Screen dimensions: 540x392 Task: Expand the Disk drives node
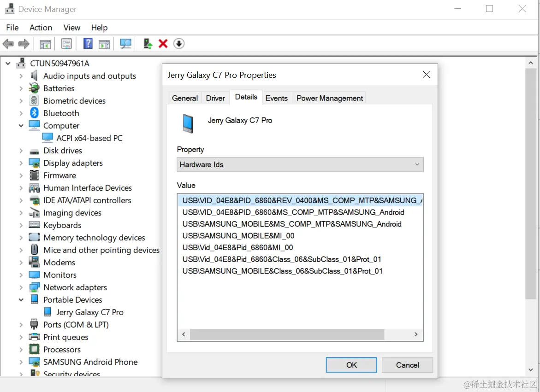(x=21, y=151)
